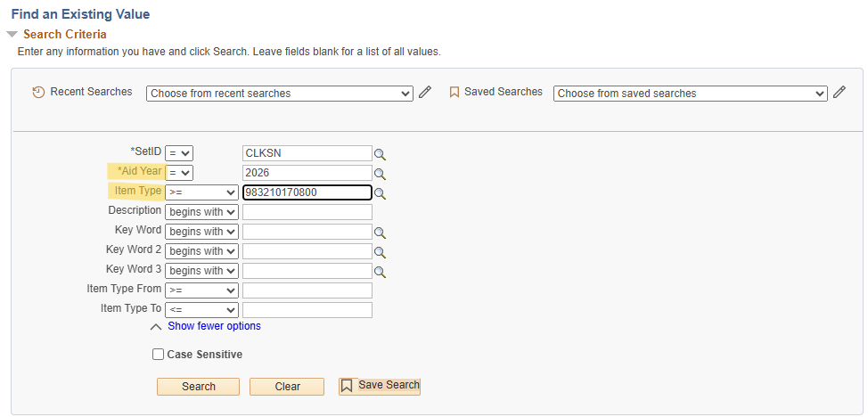Click the Key Word 2 lookup icon
868x417 pixels.
380,251
